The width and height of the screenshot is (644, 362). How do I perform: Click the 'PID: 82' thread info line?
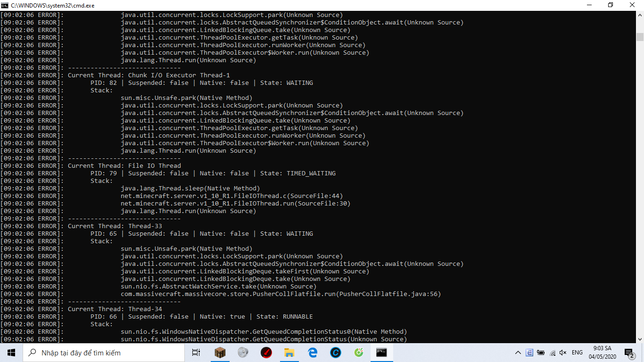tap(202, 83)
